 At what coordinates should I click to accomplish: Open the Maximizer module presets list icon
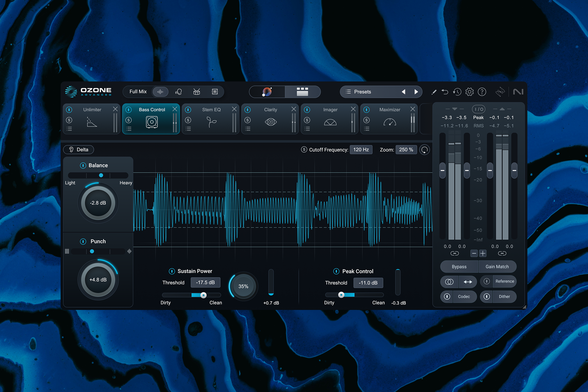tap(367, 129)
